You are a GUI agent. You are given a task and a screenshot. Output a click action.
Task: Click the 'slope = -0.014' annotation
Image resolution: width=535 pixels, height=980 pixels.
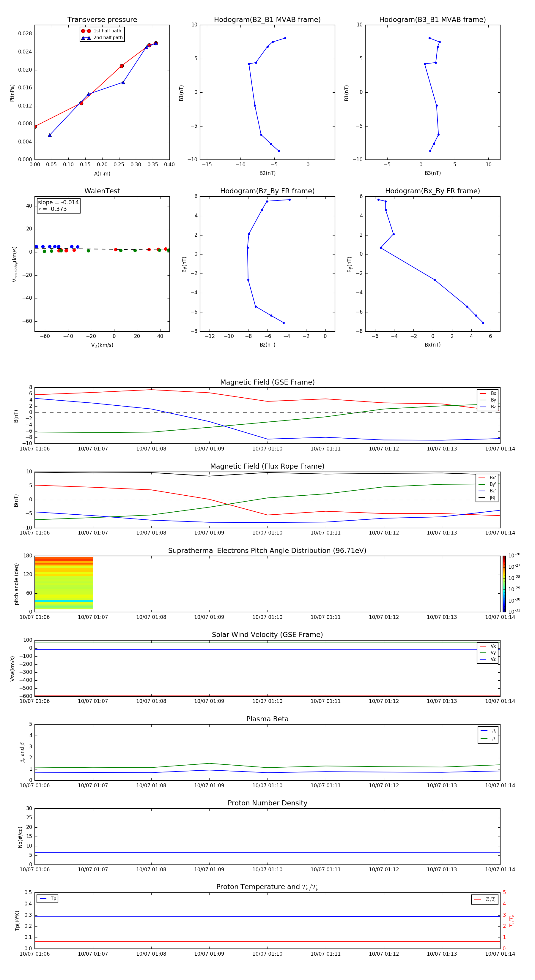[58, 203]
